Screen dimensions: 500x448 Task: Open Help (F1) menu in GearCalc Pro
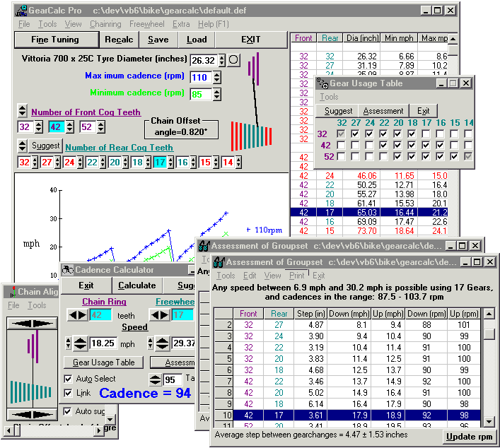coord(214,24)
